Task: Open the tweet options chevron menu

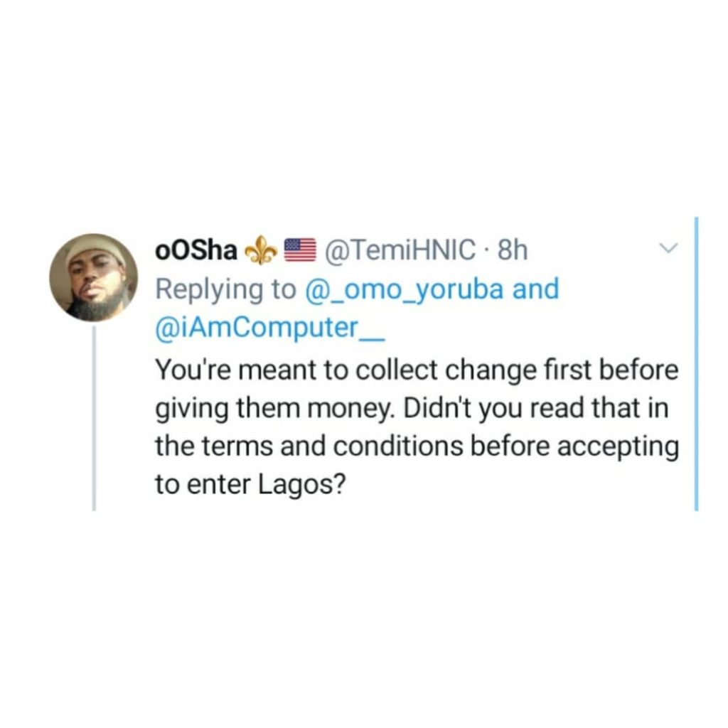Action: tap(668, 249)
